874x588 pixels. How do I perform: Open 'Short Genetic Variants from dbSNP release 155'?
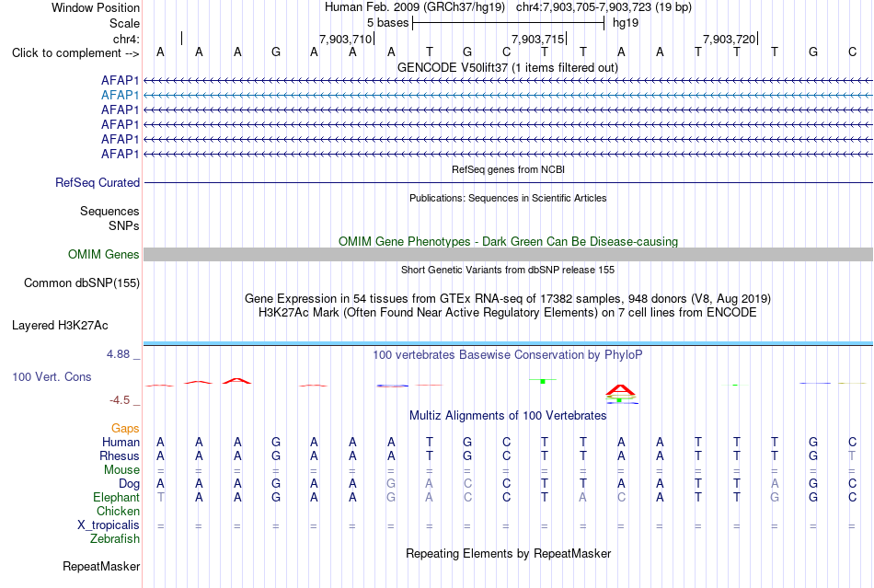point(508,270)
